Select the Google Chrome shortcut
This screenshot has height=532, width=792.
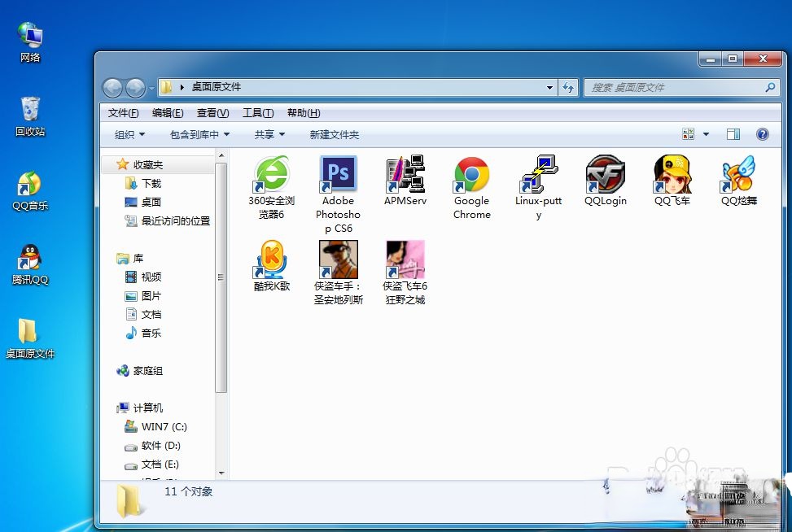pyautogui.click(x=472, y=187)
